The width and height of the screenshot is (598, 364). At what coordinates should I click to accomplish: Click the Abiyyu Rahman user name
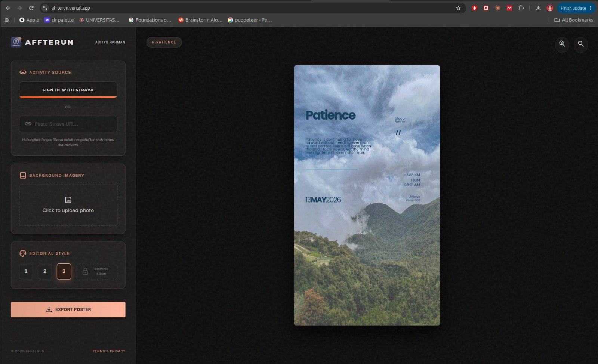[110, 42]
